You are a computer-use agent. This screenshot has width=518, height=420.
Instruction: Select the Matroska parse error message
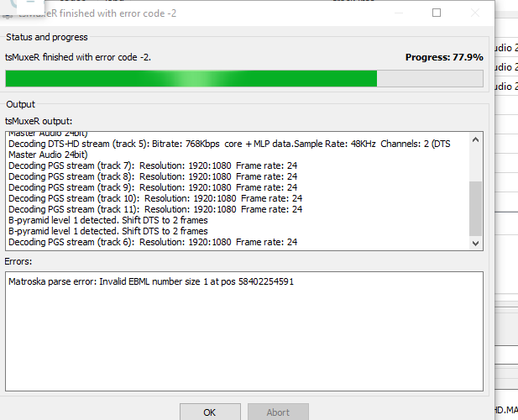coord(151,281)
